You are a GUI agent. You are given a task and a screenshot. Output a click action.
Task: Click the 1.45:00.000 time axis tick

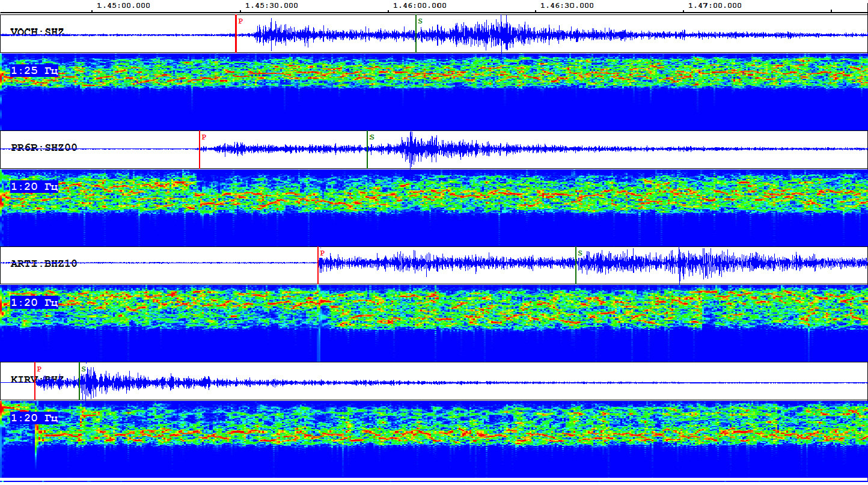coord(124,6)
